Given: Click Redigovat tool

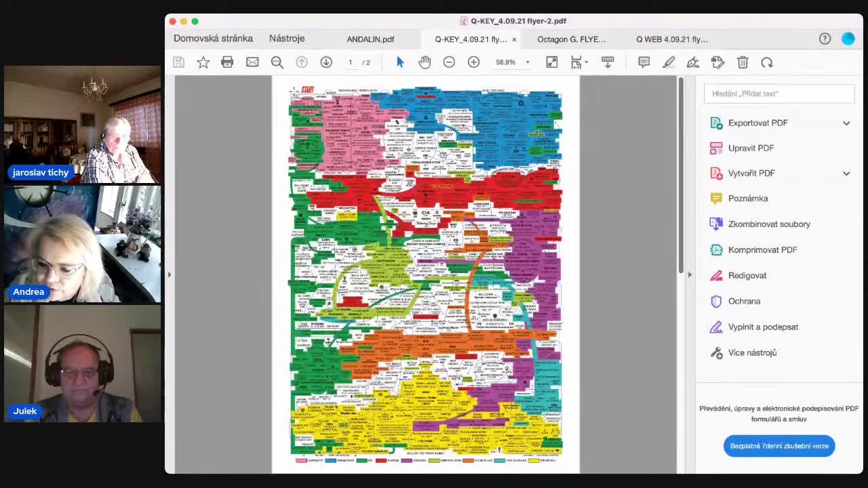Looking at the screenshot, I should pyautogui.click(x=747, y=275).
